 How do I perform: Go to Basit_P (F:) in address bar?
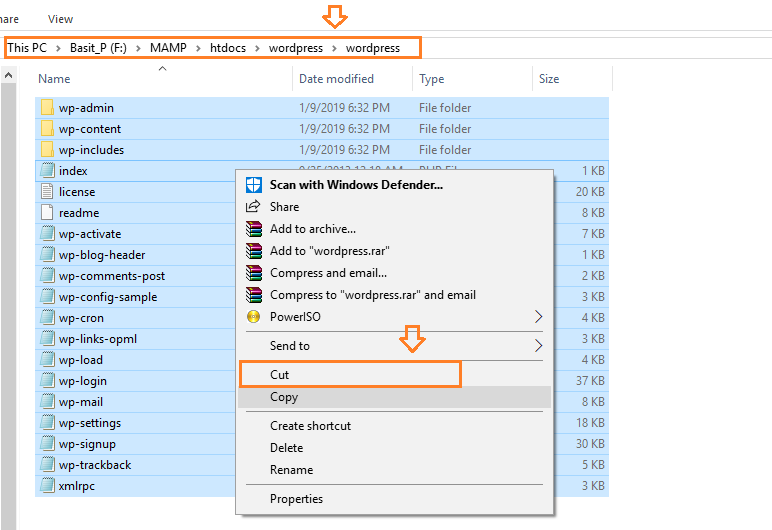tap(98, 48)
